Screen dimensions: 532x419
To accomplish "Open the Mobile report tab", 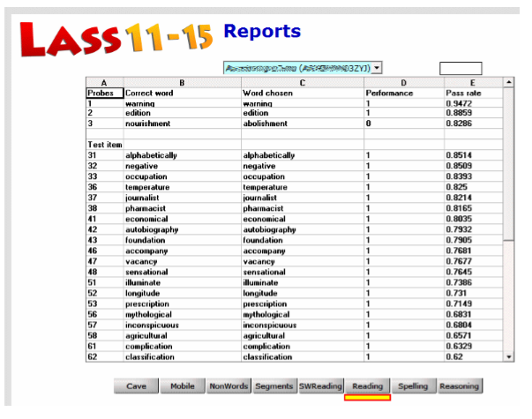I will click(183, 386).
